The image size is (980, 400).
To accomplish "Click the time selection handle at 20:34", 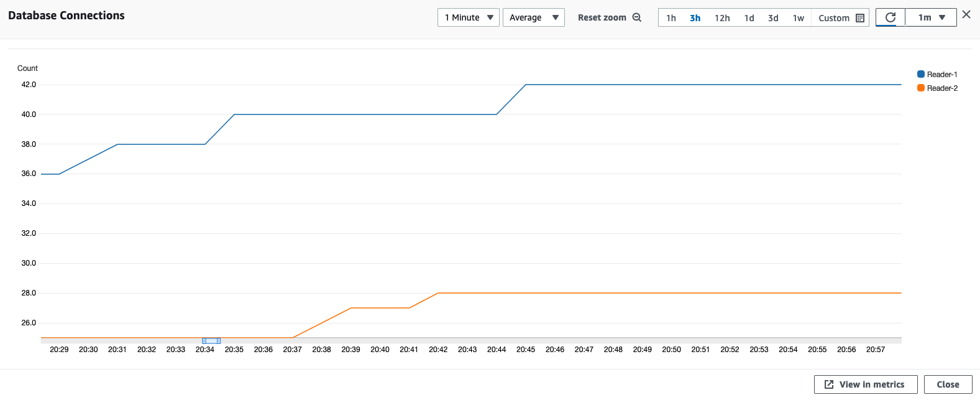I will tap(211, 341).
